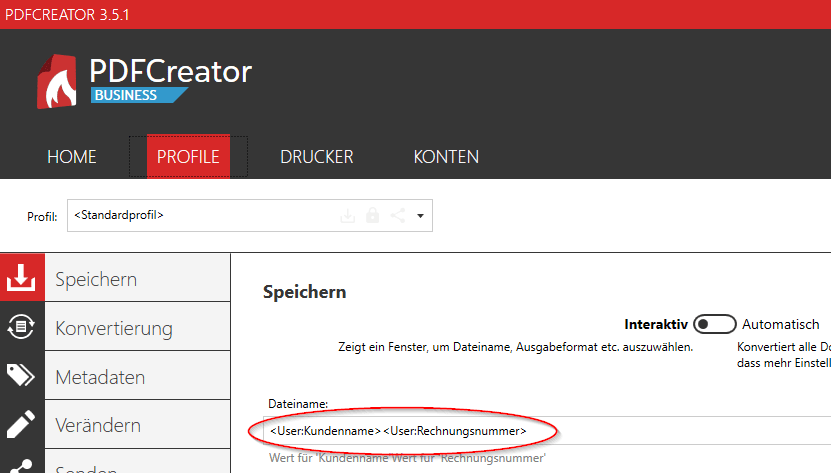The image size is (831, 473).
Task: Click the 'Profil:' label
Action: pyautogui.click(x=42, y=216)
